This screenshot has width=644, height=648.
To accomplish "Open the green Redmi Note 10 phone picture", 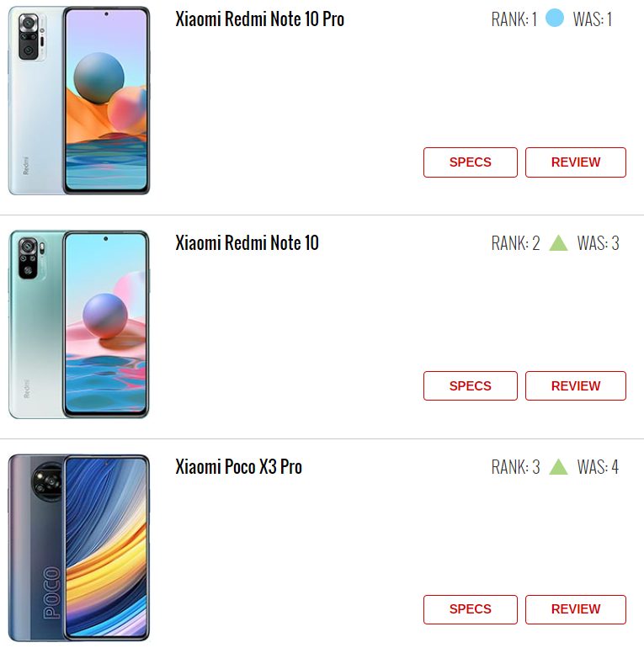I will [79, 324].
